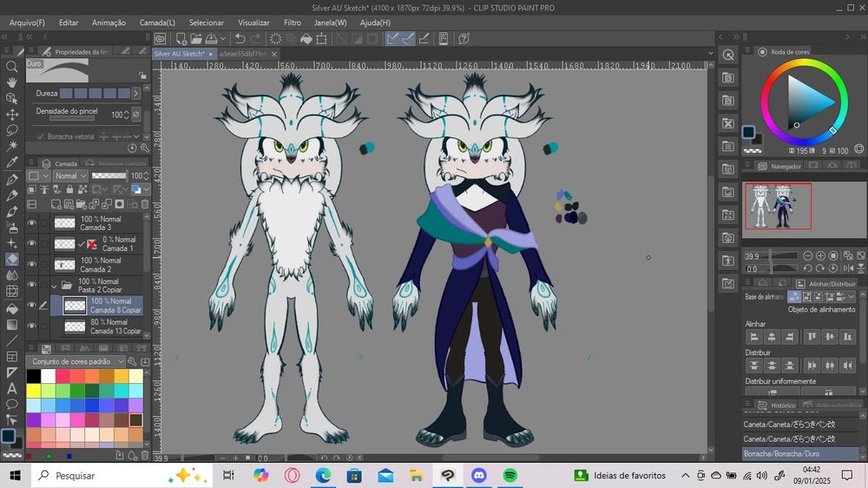Pick black swatch in color set
Image resolution: width=868 pixels, height=488 pixels.
(x=34, y=376)
